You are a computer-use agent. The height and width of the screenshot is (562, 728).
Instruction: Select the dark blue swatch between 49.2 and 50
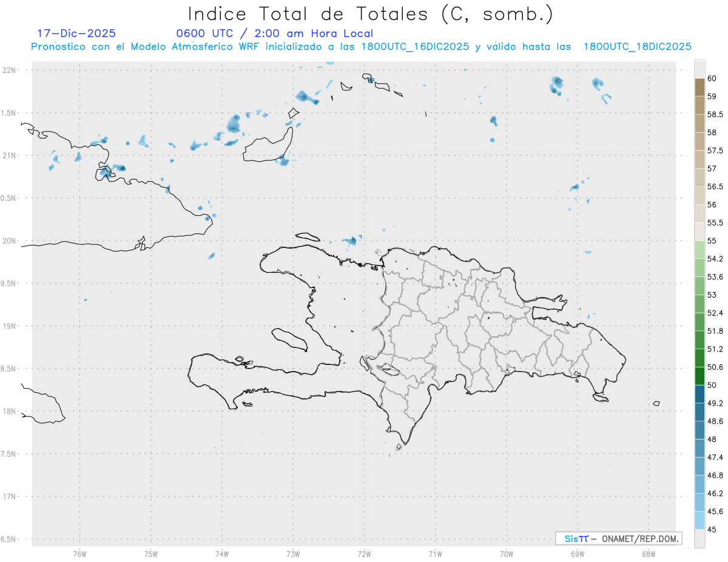(x=699, y=394)
